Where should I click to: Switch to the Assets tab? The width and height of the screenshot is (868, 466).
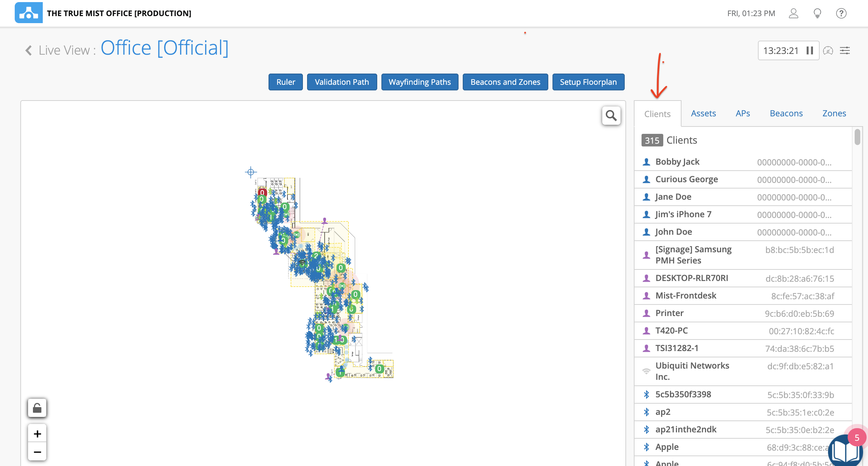[703, 113]
